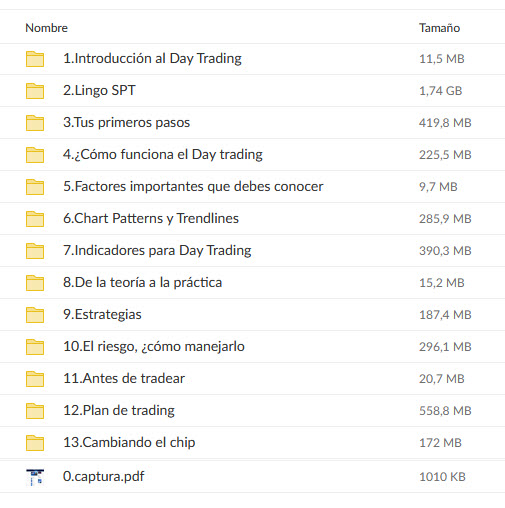Open the 11.Antes de tradear folder

coord(124,379)
